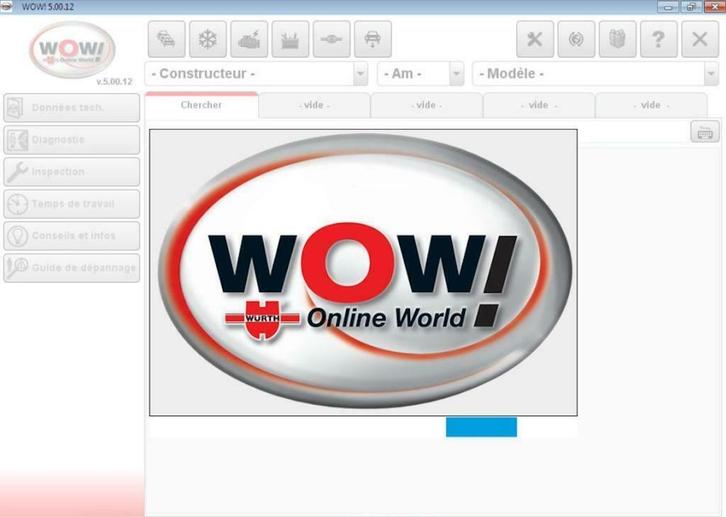Click the keyboard icon at top right of panel
The width and height of the screenshot is (726, 517).
(x=705, y=132)
